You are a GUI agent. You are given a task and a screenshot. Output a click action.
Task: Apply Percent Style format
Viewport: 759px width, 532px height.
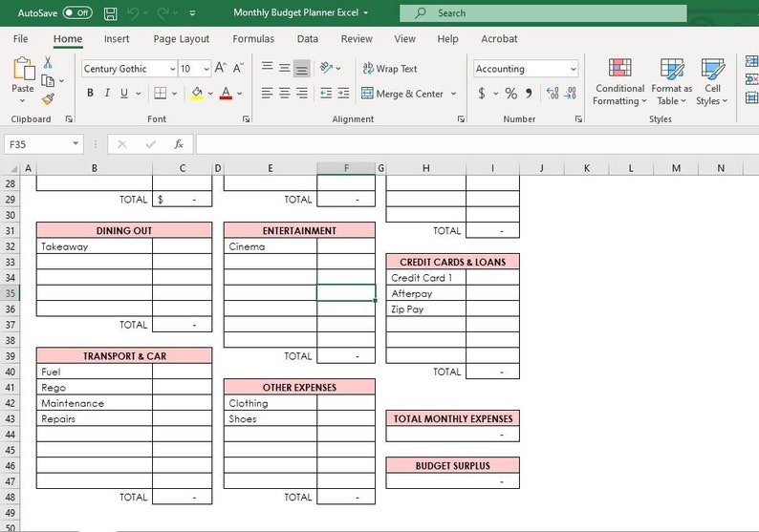point(511,93)
